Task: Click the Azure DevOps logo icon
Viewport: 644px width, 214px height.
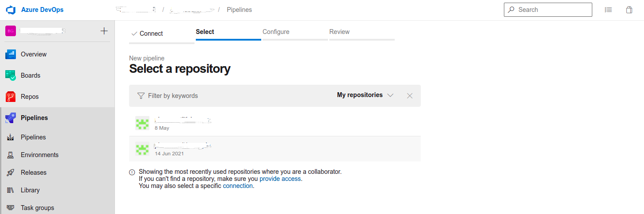Action: point(11,10)
